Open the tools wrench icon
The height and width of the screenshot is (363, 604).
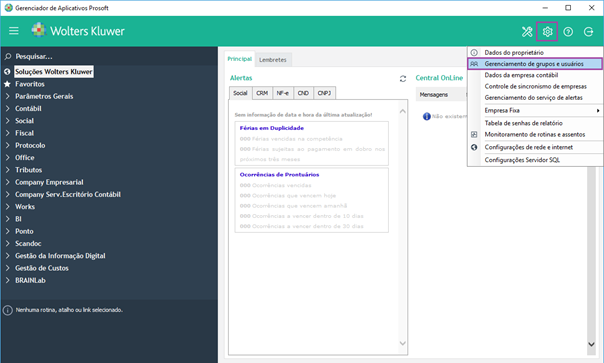tap(527, 32)
